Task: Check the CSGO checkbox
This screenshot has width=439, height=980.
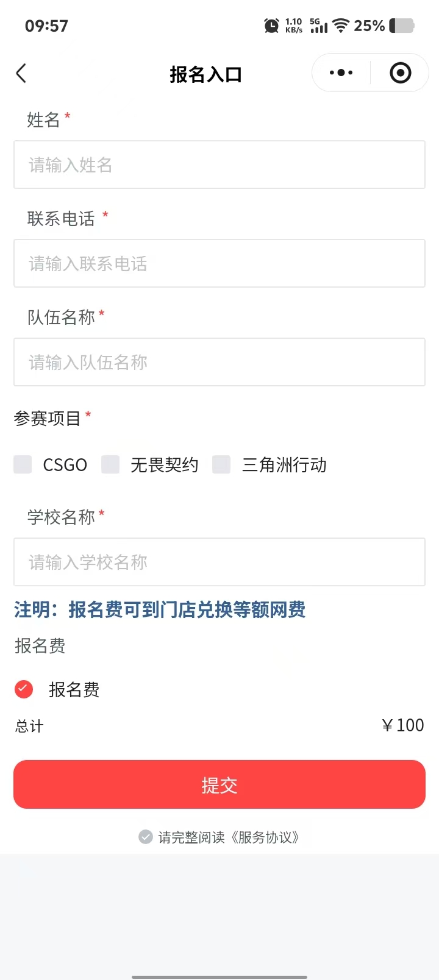Action: tap(23, 464)
